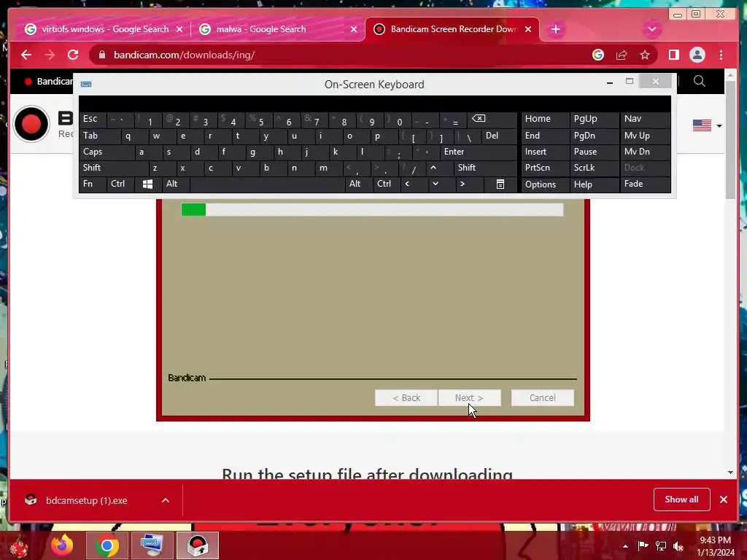Click the network tray icon
The image size is (747, 560).
tap(661, 545)
